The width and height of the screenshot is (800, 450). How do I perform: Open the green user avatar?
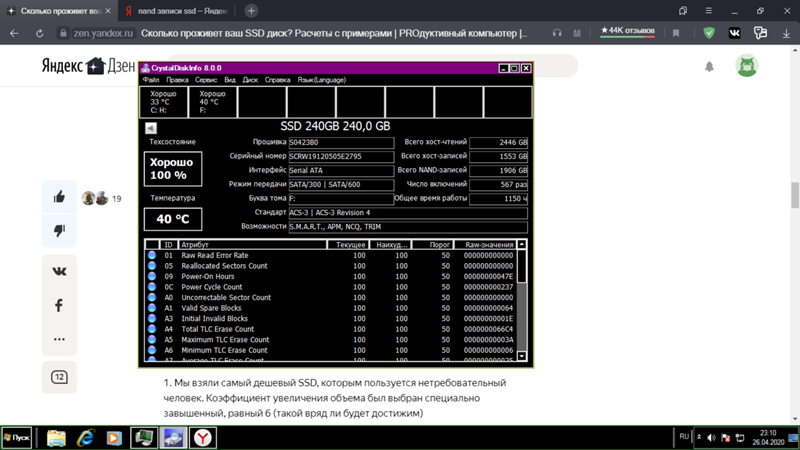747,66
